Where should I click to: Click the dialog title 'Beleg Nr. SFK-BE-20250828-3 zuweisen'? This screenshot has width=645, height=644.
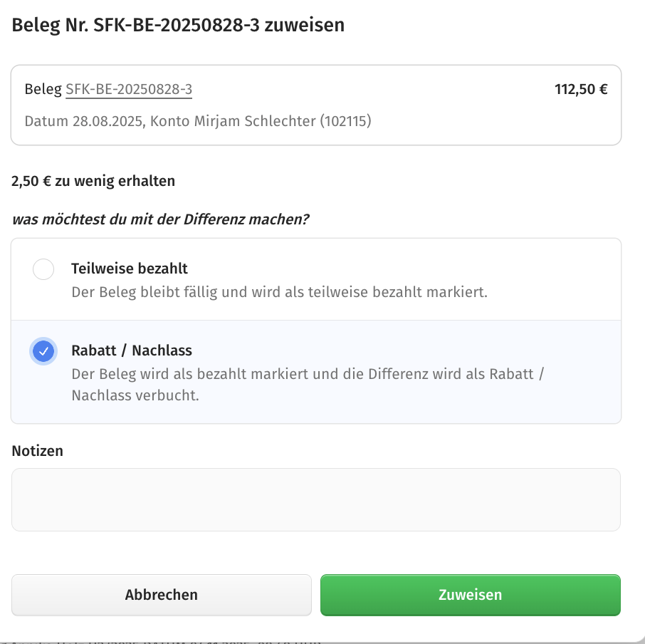point(178,25)
